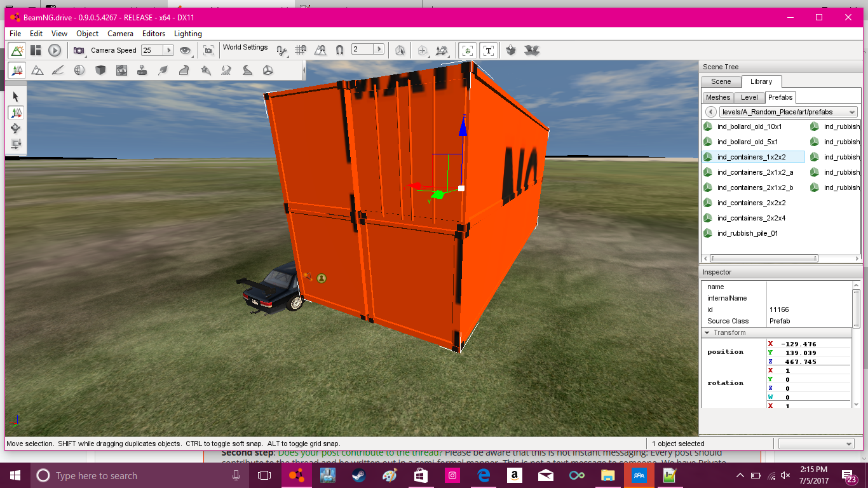
Task: Open the Sketch Tool cube icon
Action: tap(100, 70)
